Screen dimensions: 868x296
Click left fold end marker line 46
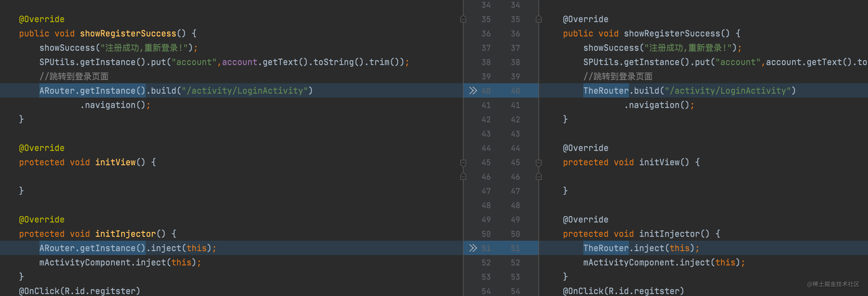pos(463,176)
